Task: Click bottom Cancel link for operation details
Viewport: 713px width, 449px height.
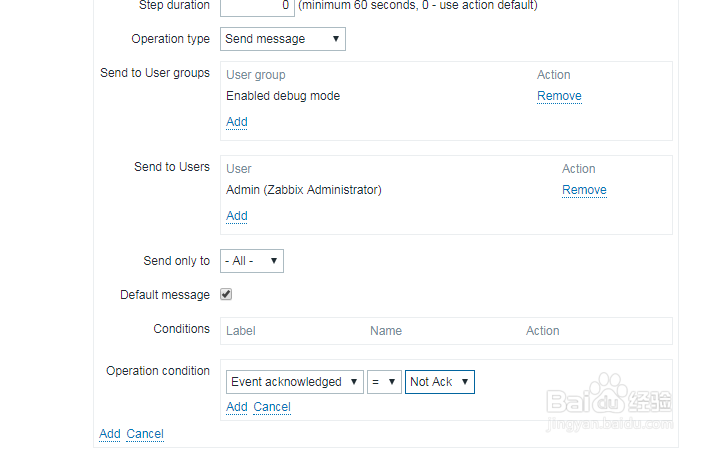Action: (145, 434)
